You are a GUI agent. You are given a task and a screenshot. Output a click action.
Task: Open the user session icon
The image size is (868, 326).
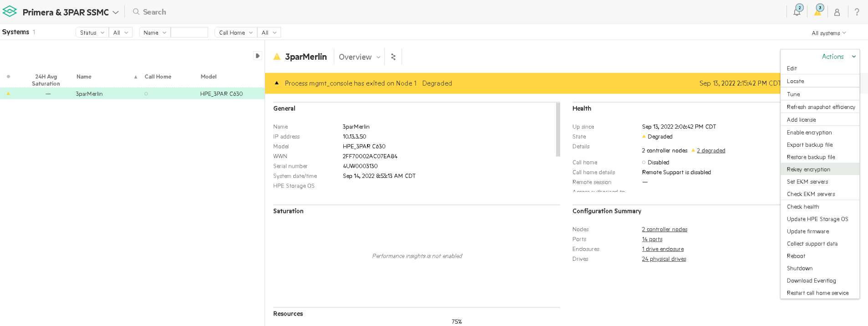[837, 12]
